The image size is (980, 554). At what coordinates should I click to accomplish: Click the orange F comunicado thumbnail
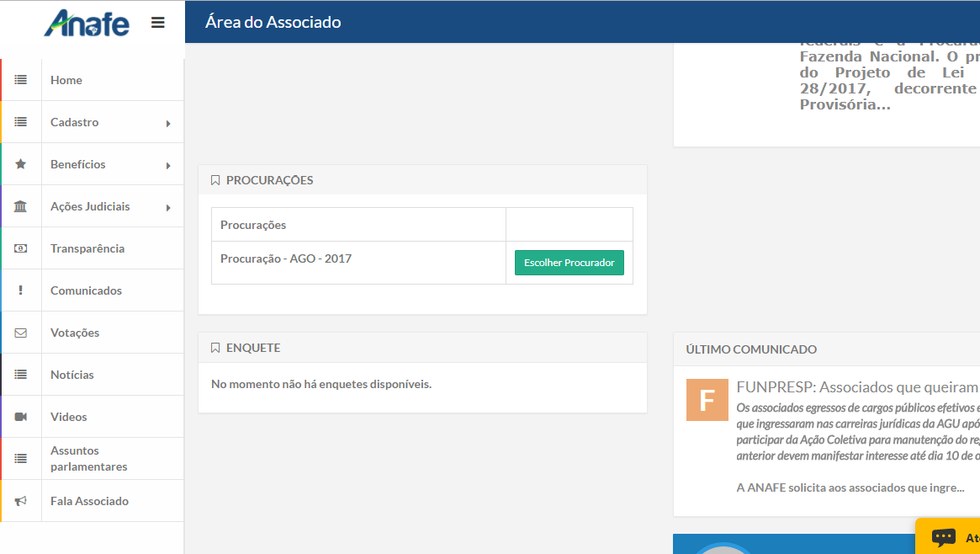click(707, 400)
